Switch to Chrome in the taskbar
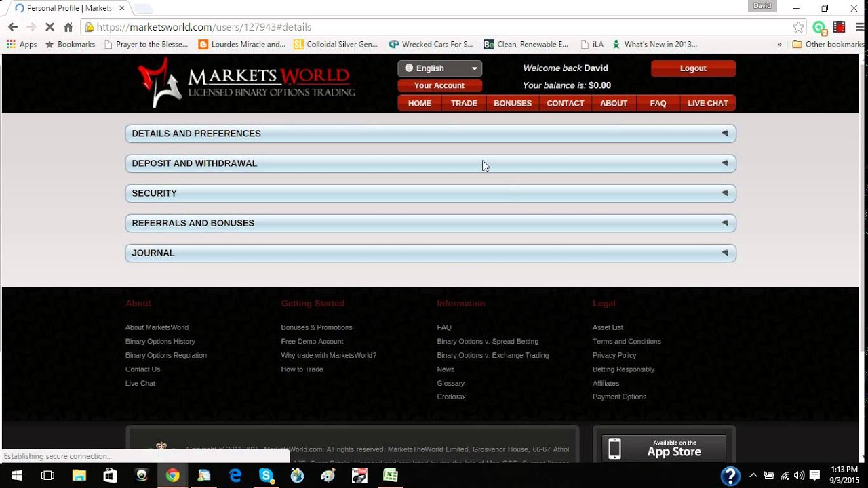This screenshot has height=488, width=868. coord(172,476)
